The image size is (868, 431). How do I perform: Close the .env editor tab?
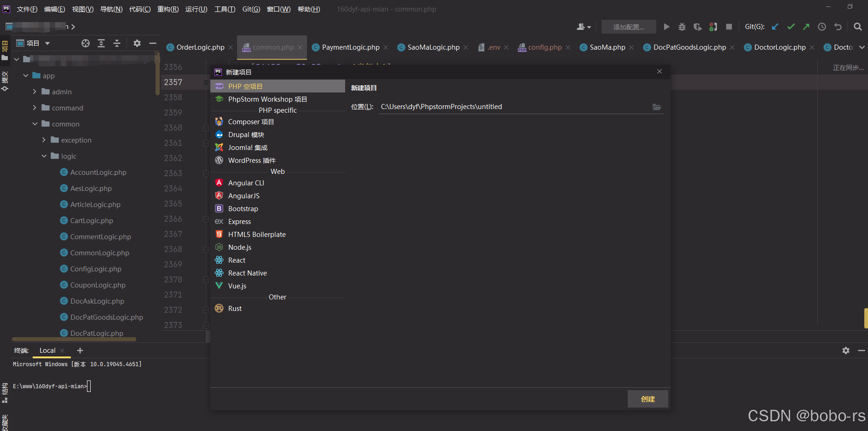coord(506,47)
